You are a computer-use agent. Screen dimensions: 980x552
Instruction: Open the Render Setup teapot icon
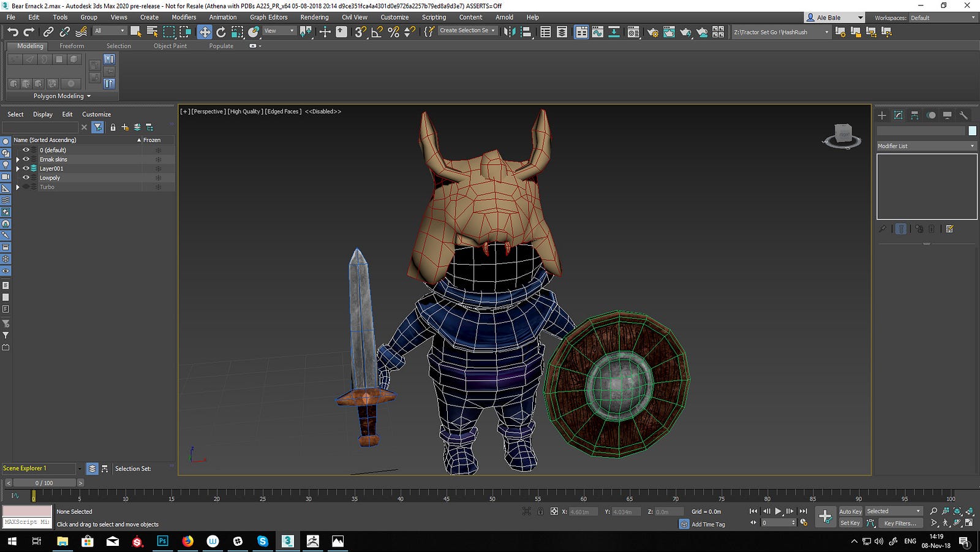tap(653, 32)
